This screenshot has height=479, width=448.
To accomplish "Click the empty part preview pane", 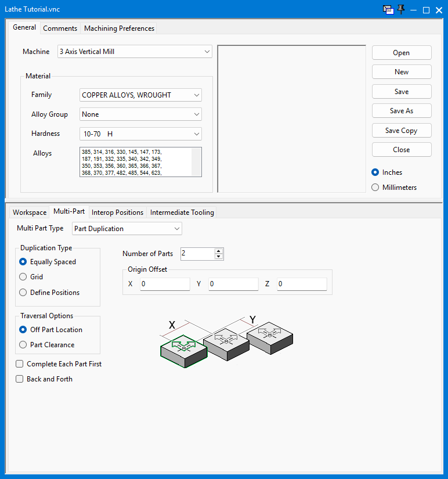I will [x=292, y=119].
